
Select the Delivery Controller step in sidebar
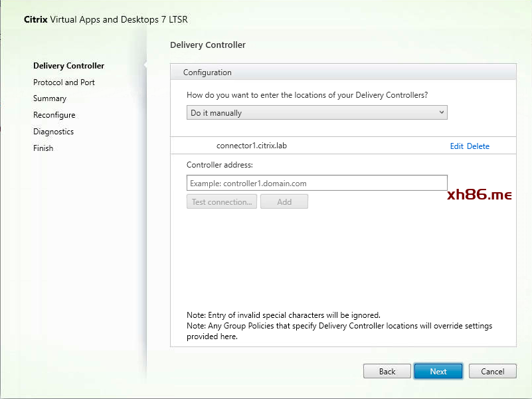point(68,66)
